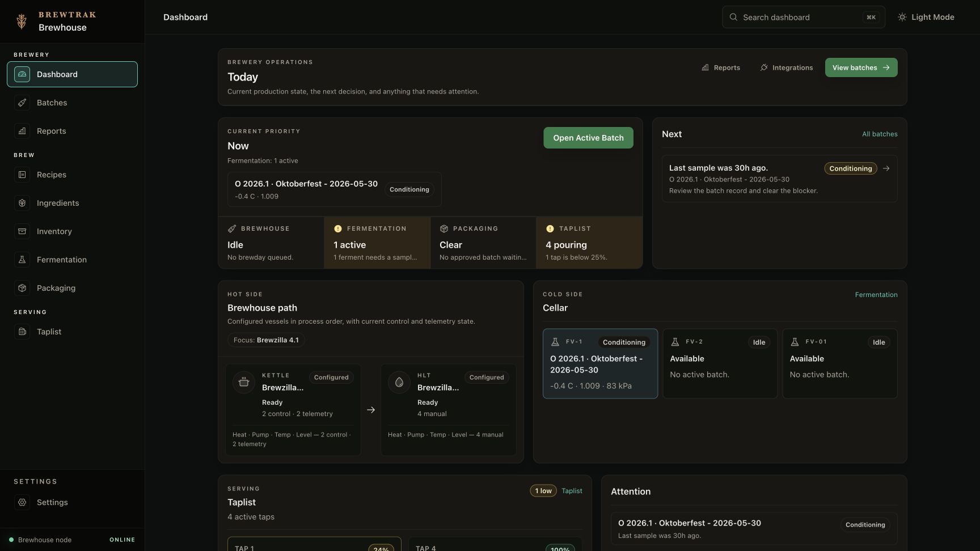This screenshot has height=551, width=980.
Task: Open Packaging from the sidebar
Action: [72, 288]
